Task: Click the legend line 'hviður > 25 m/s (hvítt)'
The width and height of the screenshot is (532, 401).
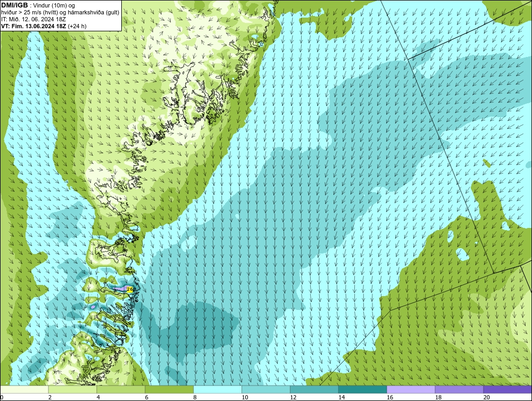Action: coord(29,12)
